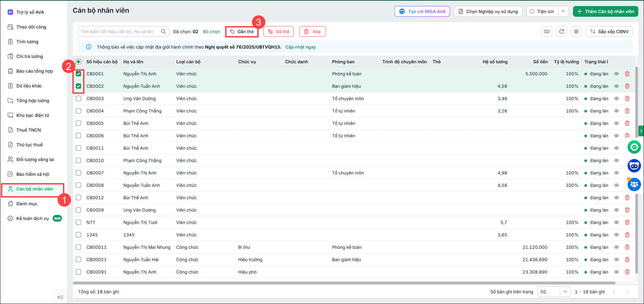
Task: Select the Tiện ích radio circle
Action: 532,11
